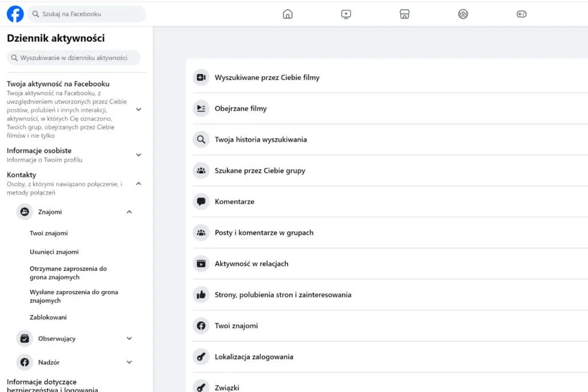Expand the Obserwujący chevron

pos(129,339)
